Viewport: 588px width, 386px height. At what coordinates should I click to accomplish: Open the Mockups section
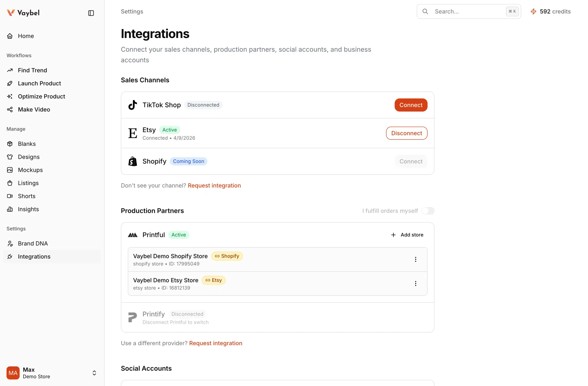31,170
